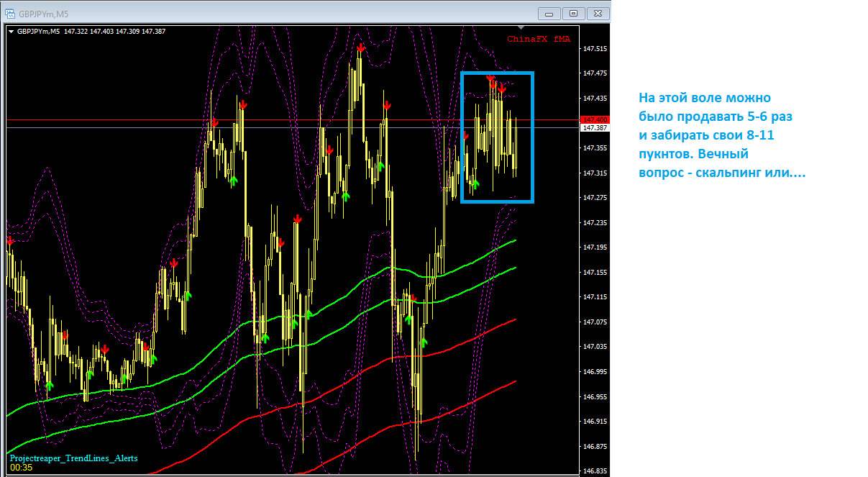Click the 147.155 price scale label

pyautogui.click(x=595, y=273)
